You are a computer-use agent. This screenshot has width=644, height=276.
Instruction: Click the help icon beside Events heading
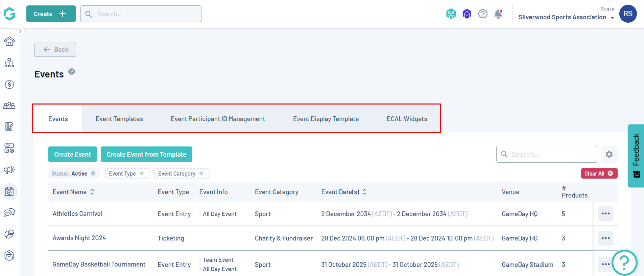(x=72, y=72)
